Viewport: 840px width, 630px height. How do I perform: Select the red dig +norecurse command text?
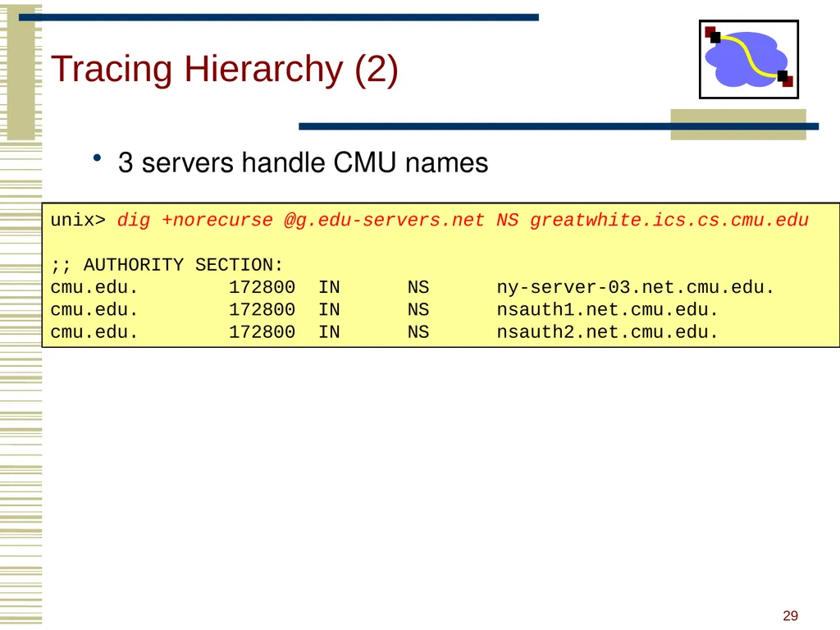[463, 220]
